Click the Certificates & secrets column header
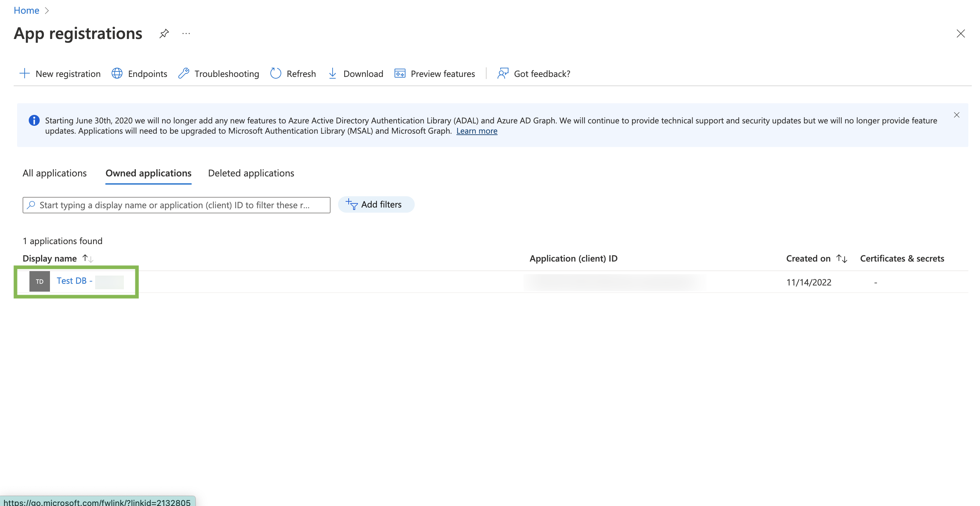Viewport: 980px width, 506px height. [902, 258]
